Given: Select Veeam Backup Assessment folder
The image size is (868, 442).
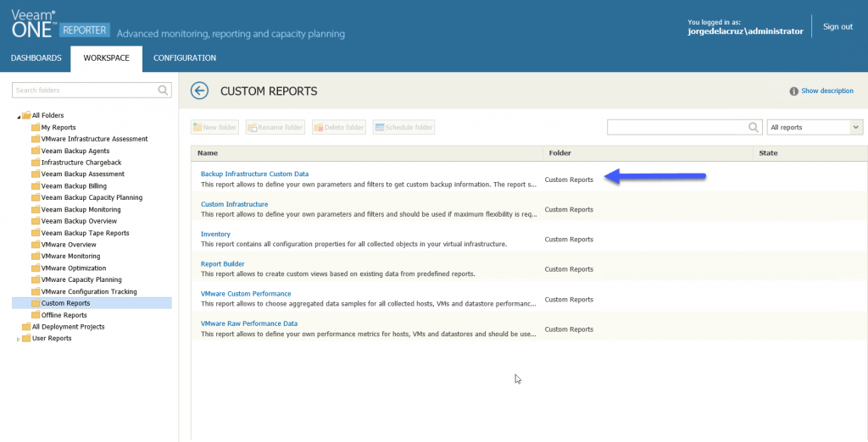Looking at the screenshot, I should [x=82, y=174].
